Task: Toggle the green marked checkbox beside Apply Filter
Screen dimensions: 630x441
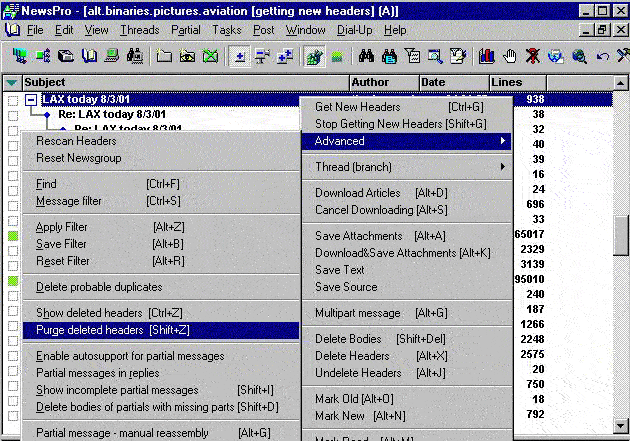Action: pos(12,236)
